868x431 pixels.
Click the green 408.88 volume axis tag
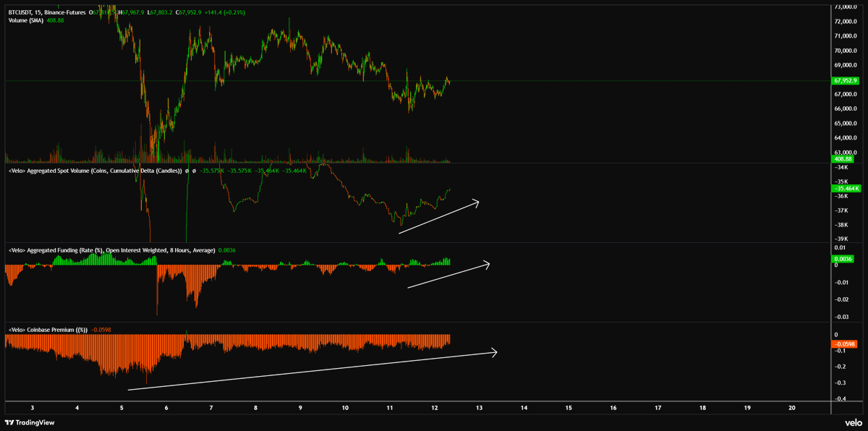pos(843,158)
